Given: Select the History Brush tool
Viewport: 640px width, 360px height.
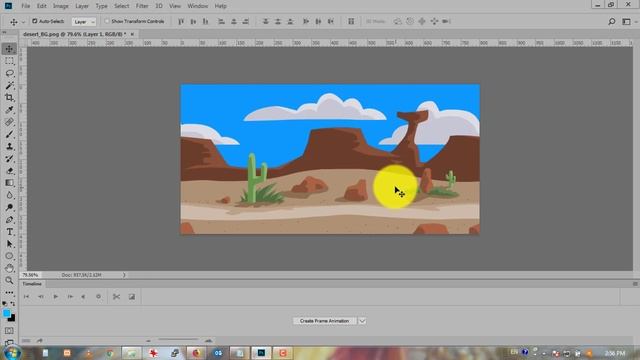Looking at the screenshot, I should pyautogui.click(x=9, y=158).
